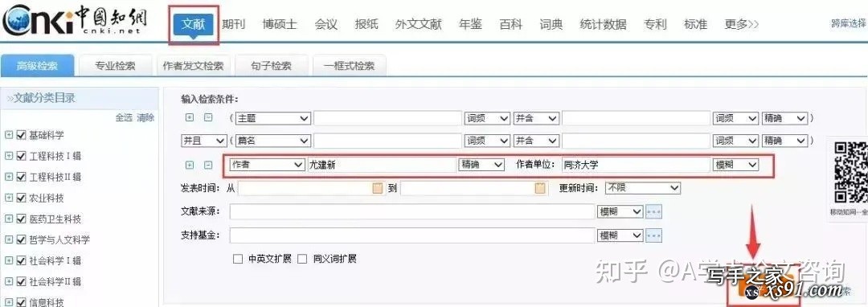Open author 精确 match dropdown

tap(481, 165)
